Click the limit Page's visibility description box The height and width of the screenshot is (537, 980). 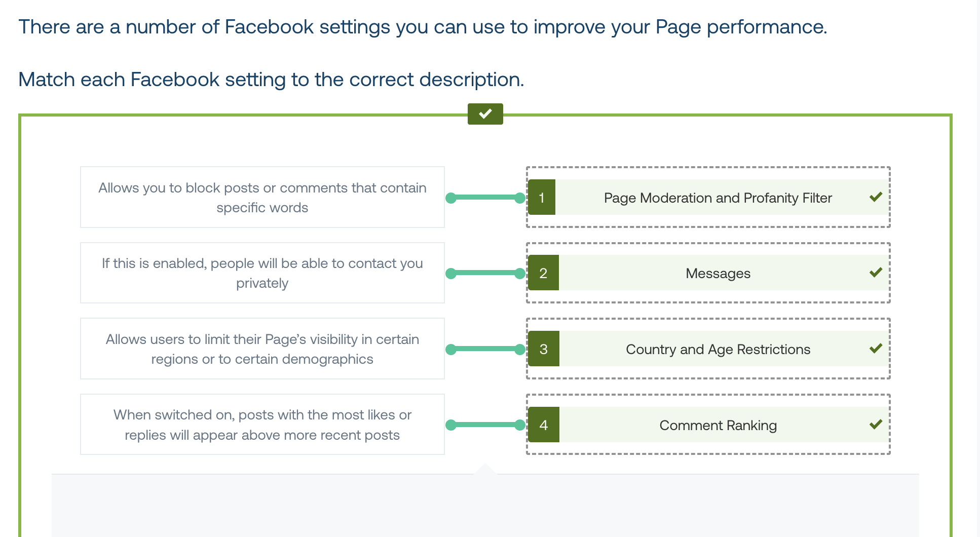tap(262, 349)
